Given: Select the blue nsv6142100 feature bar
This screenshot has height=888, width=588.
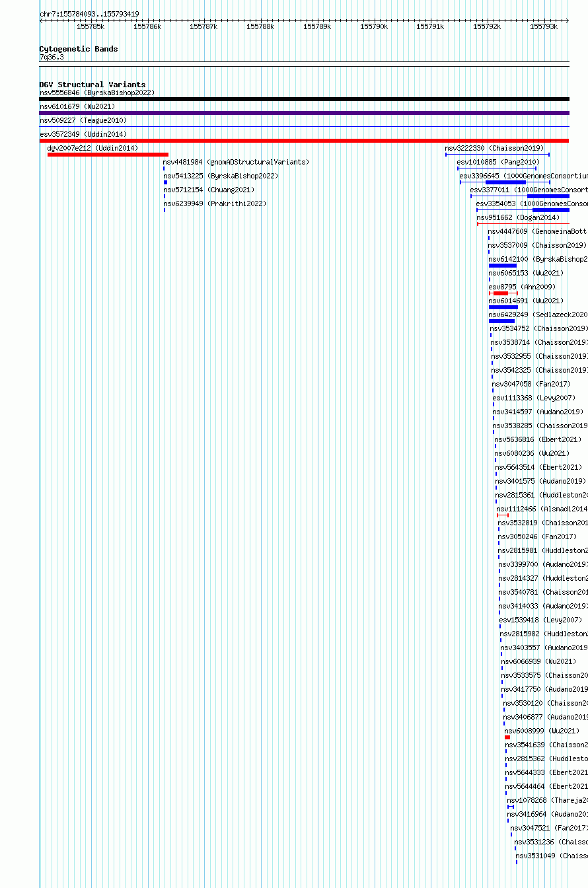Looking at the screenshot, I should (x=503, y=266).
